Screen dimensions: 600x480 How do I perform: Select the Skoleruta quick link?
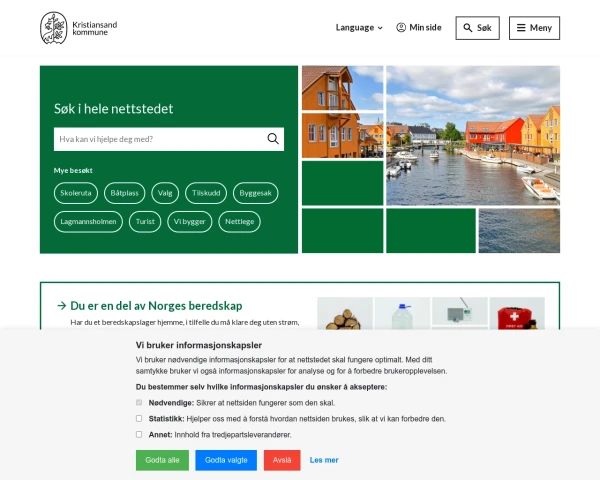point(76,193)
